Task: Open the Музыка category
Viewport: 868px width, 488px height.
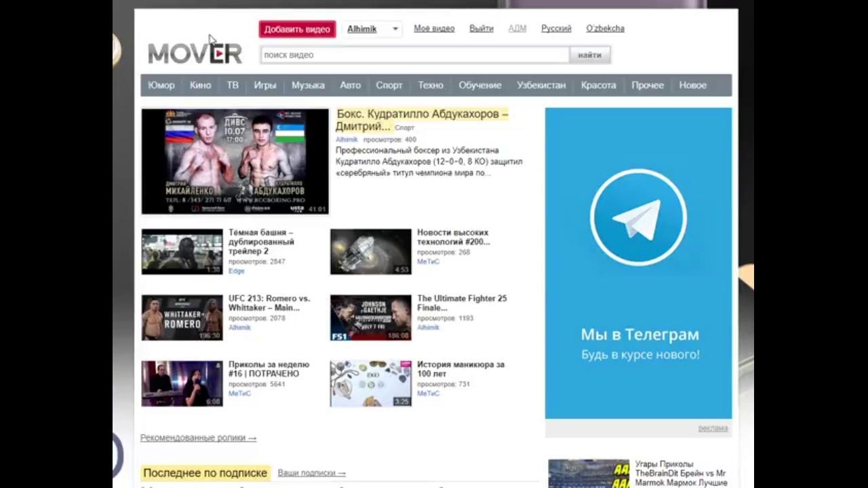Action: [309, 85]
